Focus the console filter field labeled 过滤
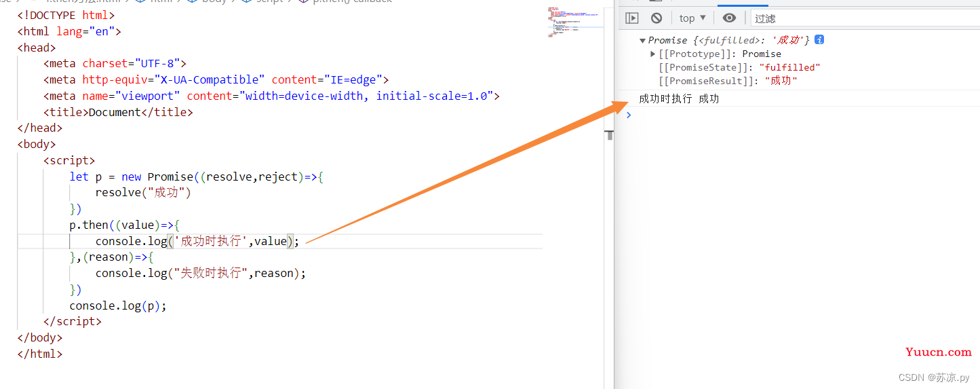 coord(865,18)
